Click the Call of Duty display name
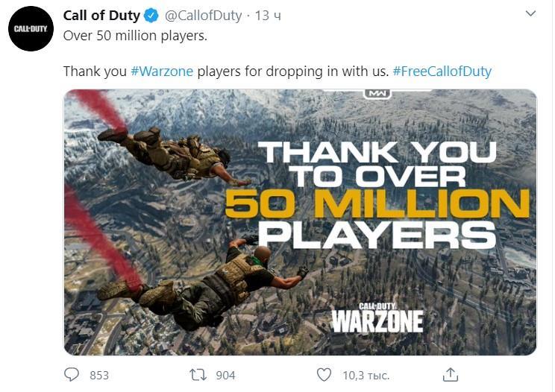555x392 pixels. pos(101,16)
